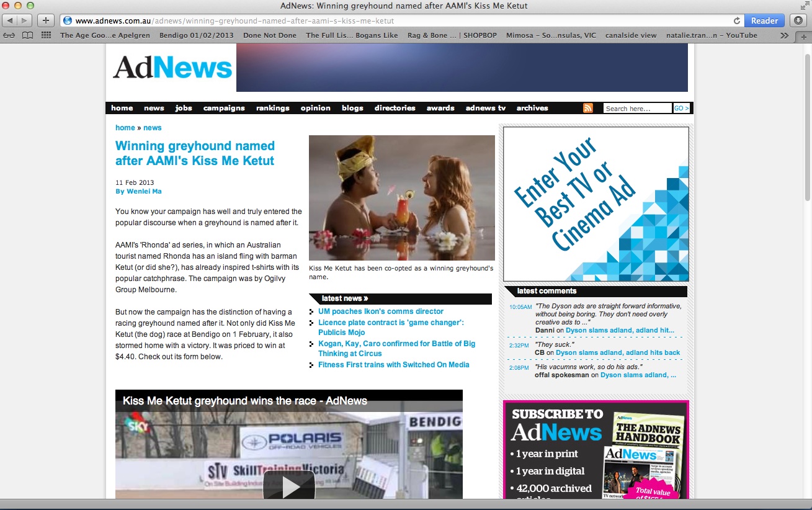Open Reader view
The height and width of the screenshot is (510, 812).
point(764,20)
